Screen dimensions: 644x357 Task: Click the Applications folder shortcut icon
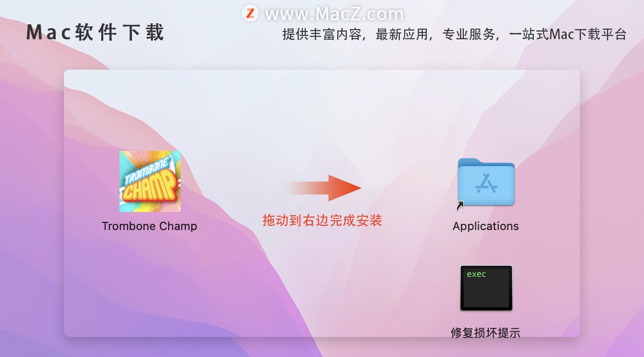486,182
